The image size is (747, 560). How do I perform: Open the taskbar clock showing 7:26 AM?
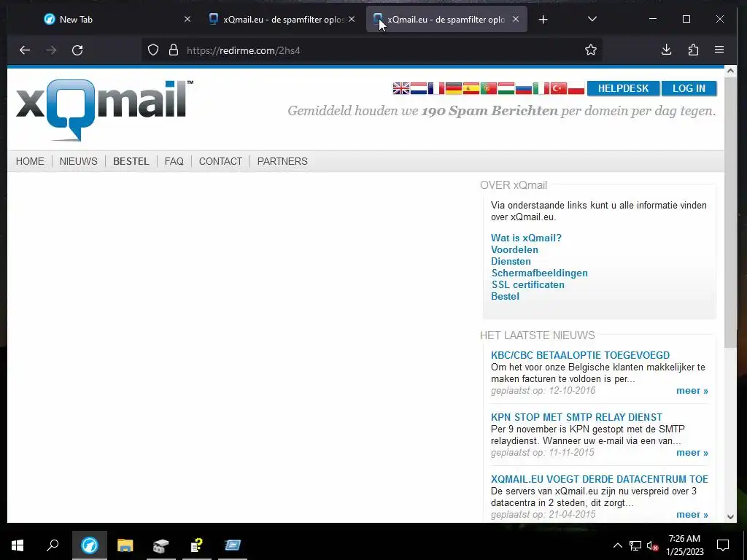[684, 545]
